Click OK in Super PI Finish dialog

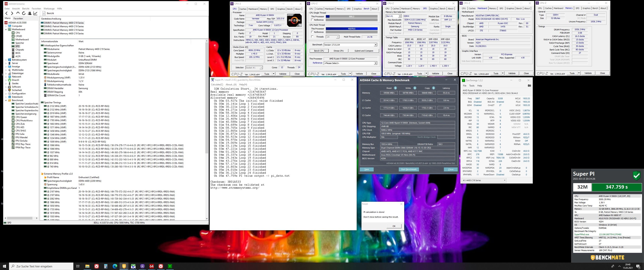(x=394, y=226)
